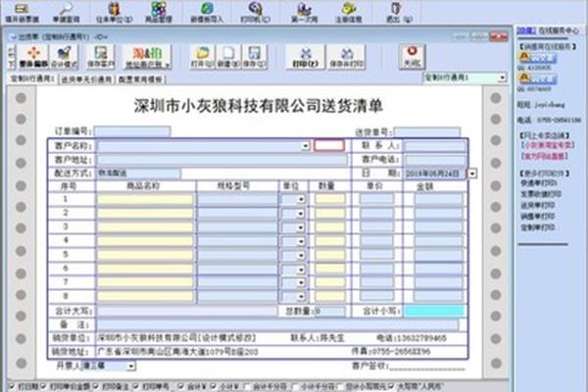Toggle the 打日期 checkbox
Screen dimensions: 588x392
coord(12,386)
